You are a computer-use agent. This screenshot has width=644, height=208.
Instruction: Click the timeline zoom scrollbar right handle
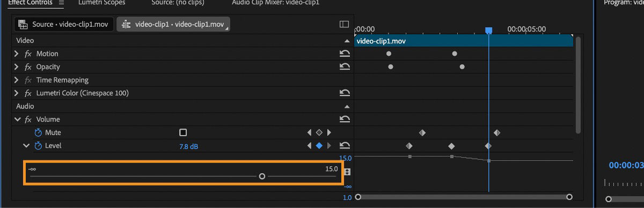coord(569,197)
